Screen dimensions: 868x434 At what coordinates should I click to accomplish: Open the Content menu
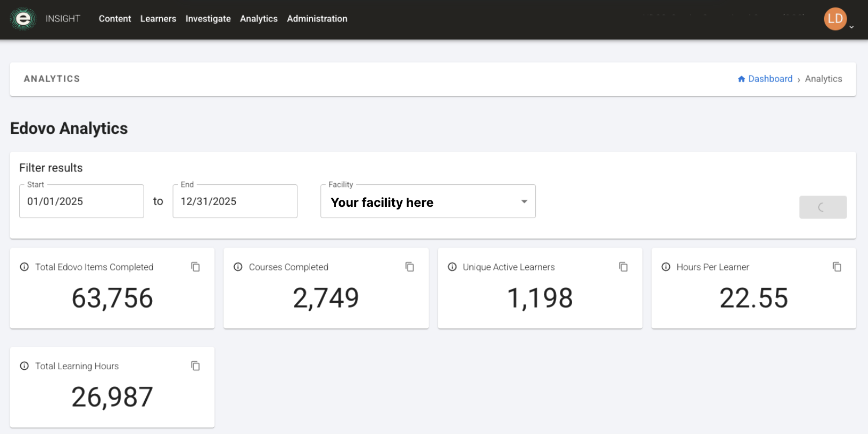point(115,19)
